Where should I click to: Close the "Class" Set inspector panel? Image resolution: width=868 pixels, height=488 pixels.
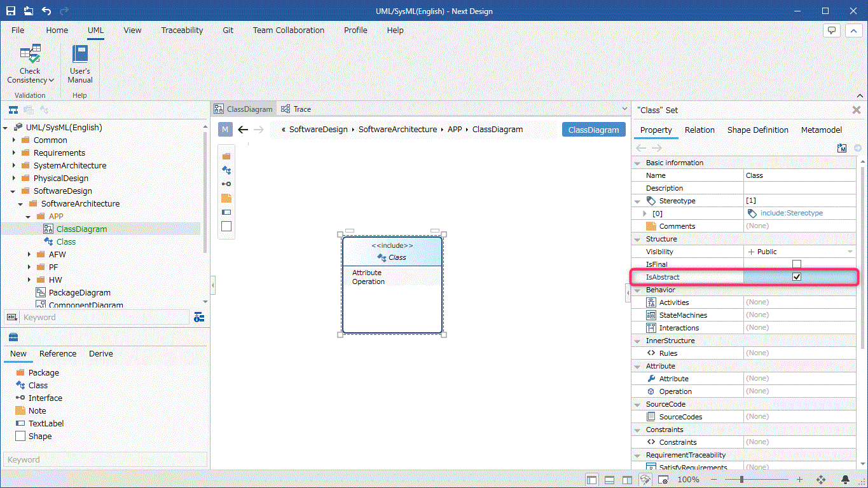[x=856, y=110]
